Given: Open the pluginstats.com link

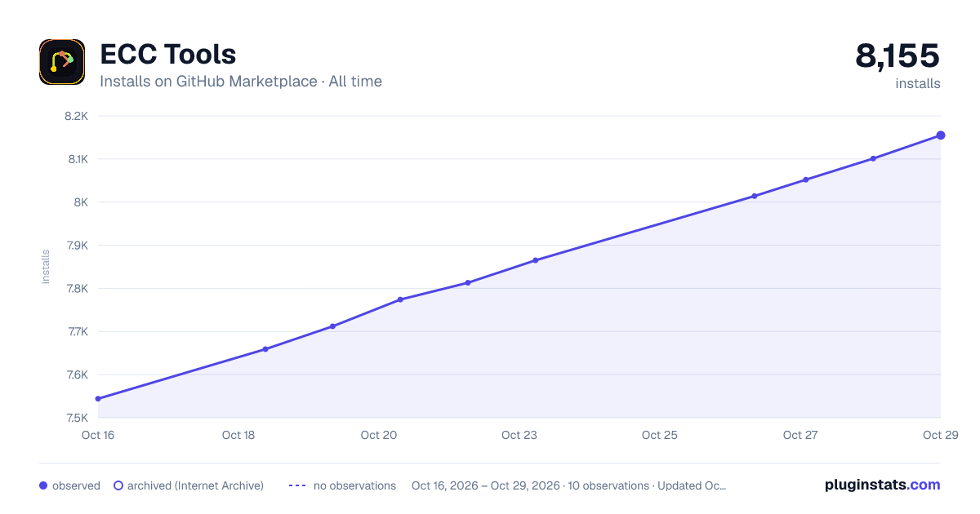Looking at the screenshot, I should (x=883, y=485).
